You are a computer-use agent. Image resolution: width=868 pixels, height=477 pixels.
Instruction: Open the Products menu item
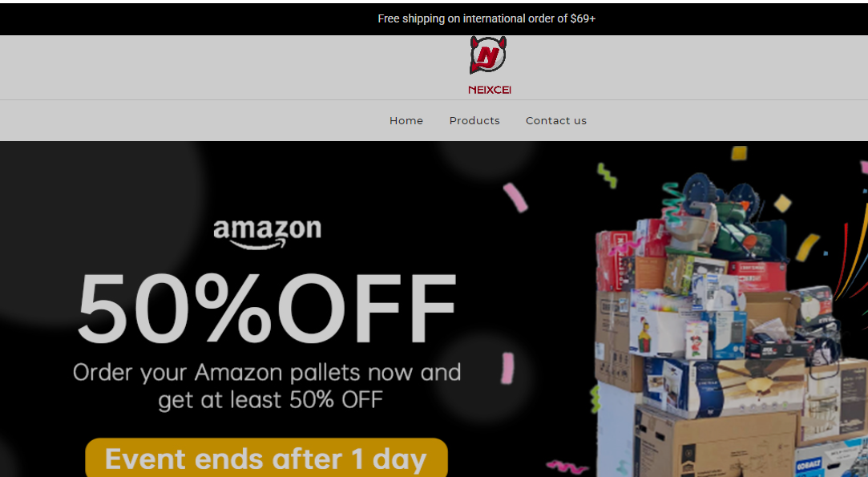click(474, 121)
